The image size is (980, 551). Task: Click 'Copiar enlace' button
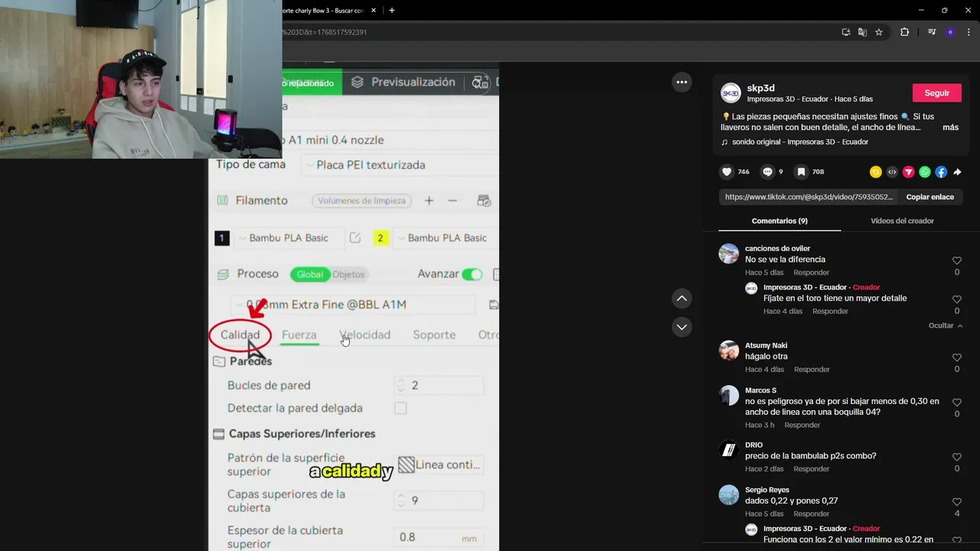click(x=930, y=197)
